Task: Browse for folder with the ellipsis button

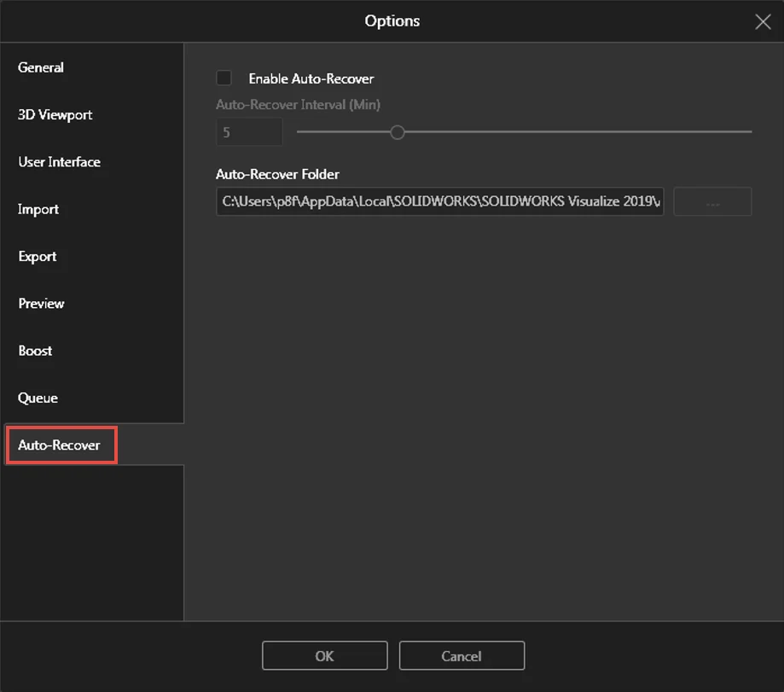Action: click(712, 202)
